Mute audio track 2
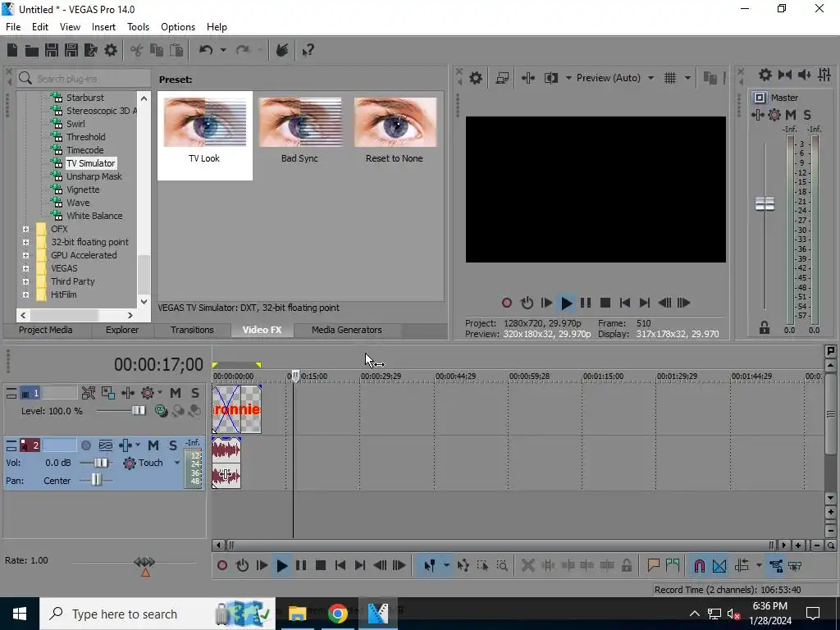This screenshot has height=630, width=840. (153, 445)
